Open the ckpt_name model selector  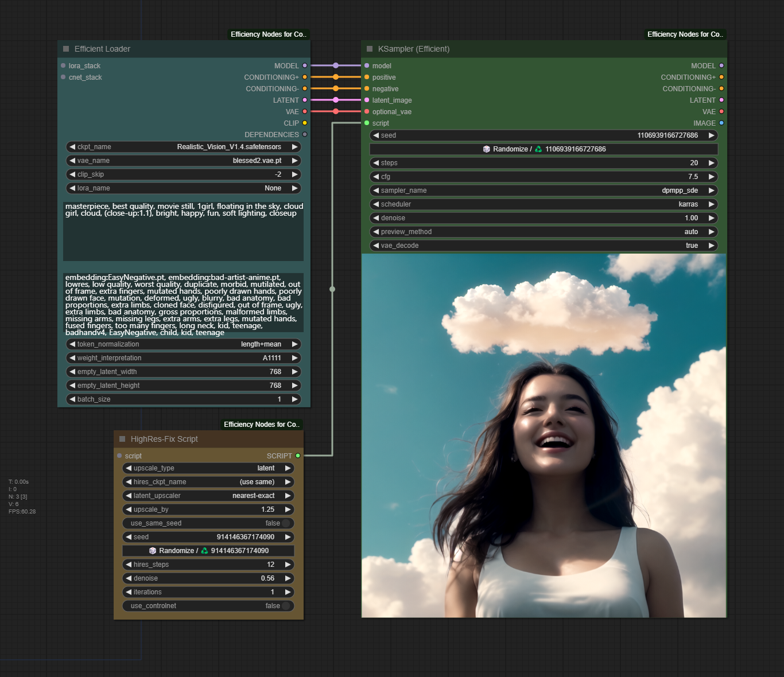click(184, 147)
